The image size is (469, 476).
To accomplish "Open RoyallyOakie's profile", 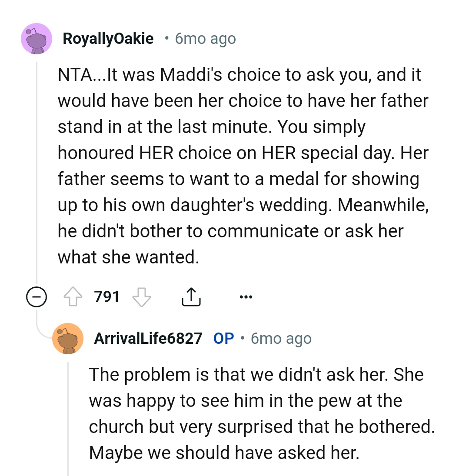I will coord(108,38).
